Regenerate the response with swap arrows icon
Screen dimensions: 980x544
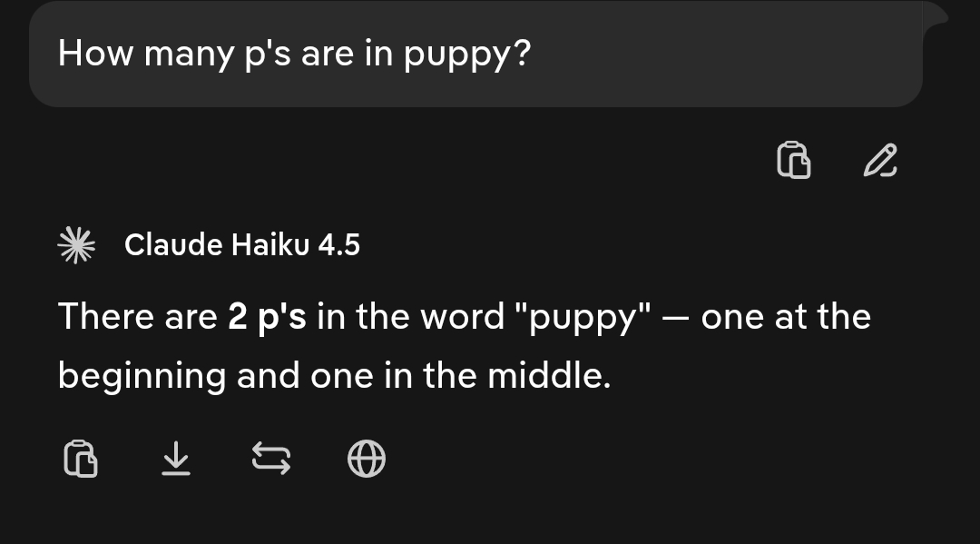(270, 459)
